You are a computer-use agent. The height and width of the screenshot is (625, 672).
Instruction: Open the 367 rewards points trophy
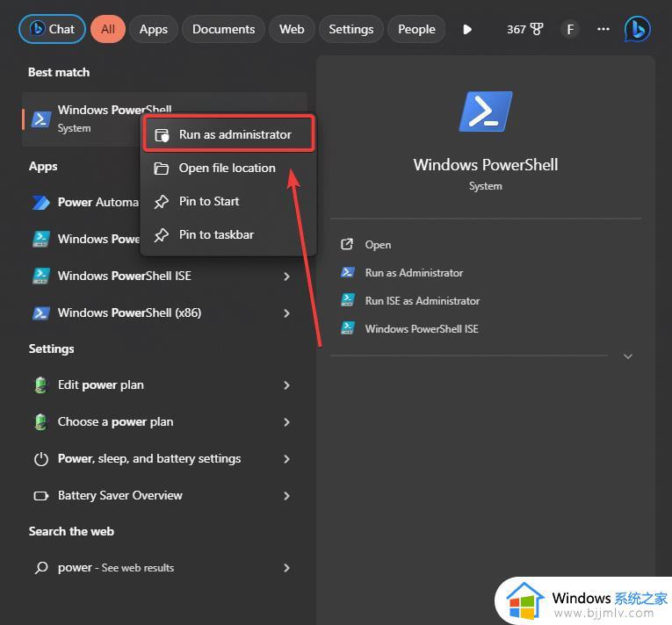[x=525, y=29]
